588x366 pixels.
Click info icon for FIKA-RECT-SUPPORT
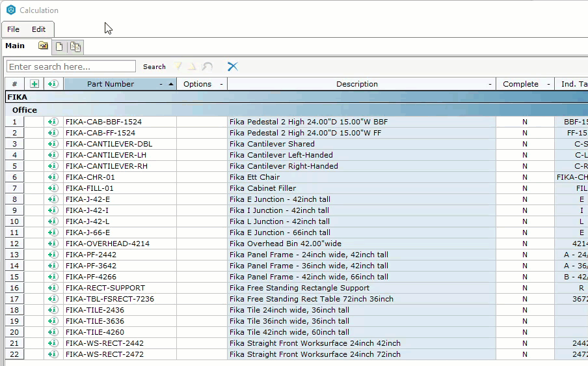pos(53,288)
